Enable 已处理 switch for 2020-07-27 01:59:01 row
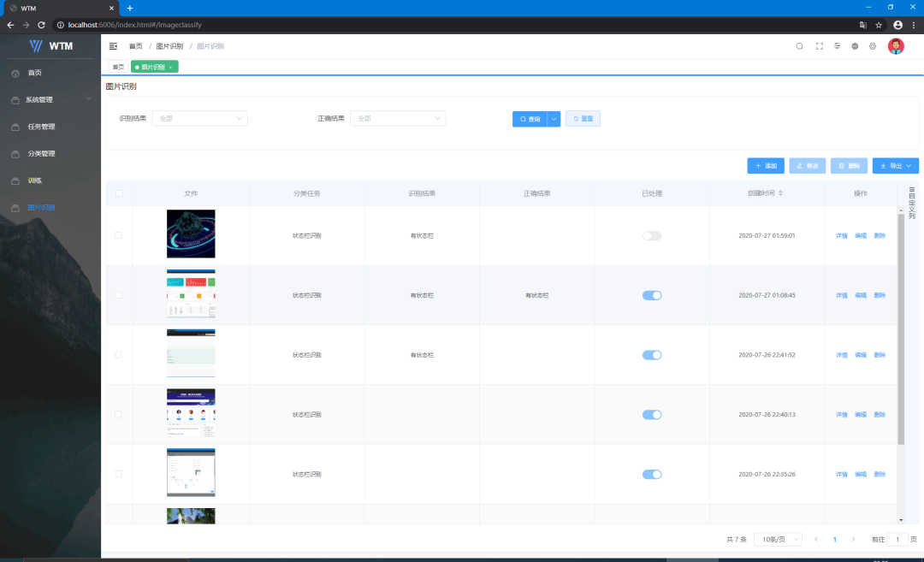The width and height of the screenshot is (924, 562). coord(652,235)
